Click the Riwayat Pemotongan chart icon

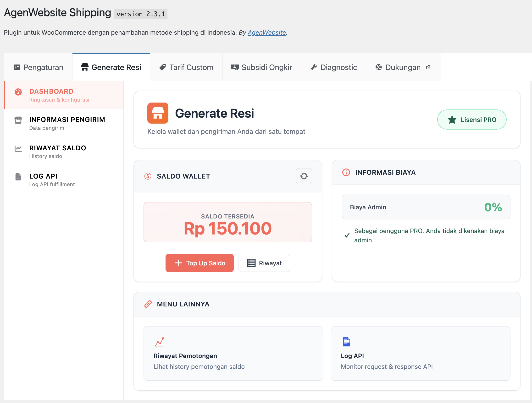pyautogui.click(x=159, y=342)
